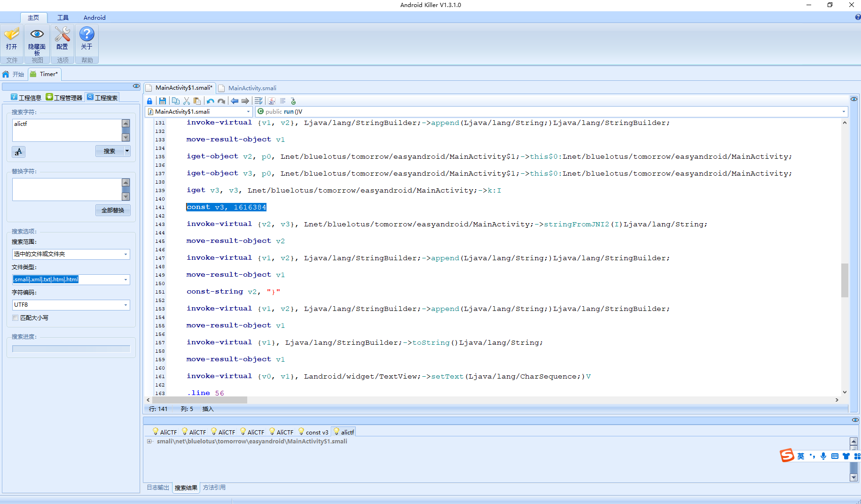Viewport: 861px width, 504px height.
Task: Enable the 匹配大小写 checkbox
Action: tap(16, 318)
